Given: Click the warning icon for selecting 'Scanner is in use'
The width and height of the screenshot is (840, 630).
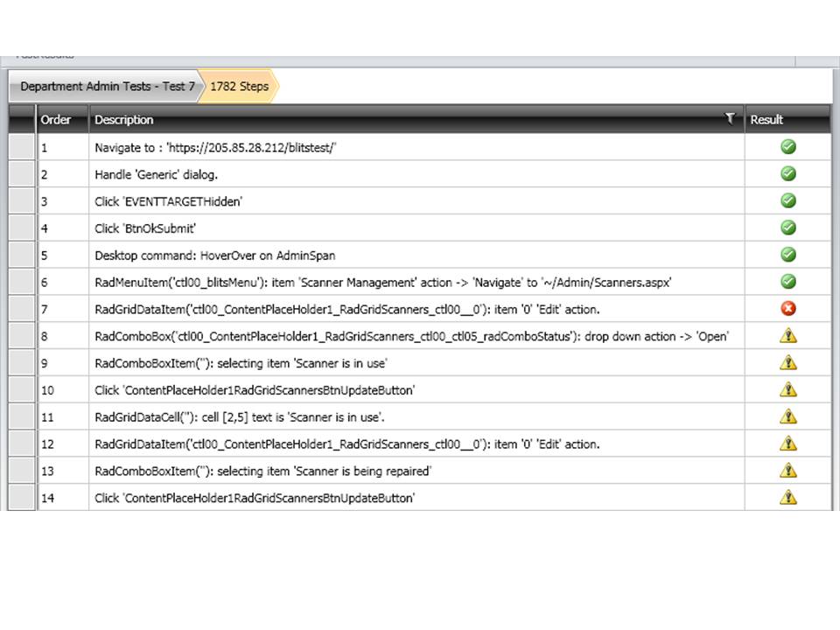Looking at the screenshot, I should pyautogui.click(x=788, y=362).
